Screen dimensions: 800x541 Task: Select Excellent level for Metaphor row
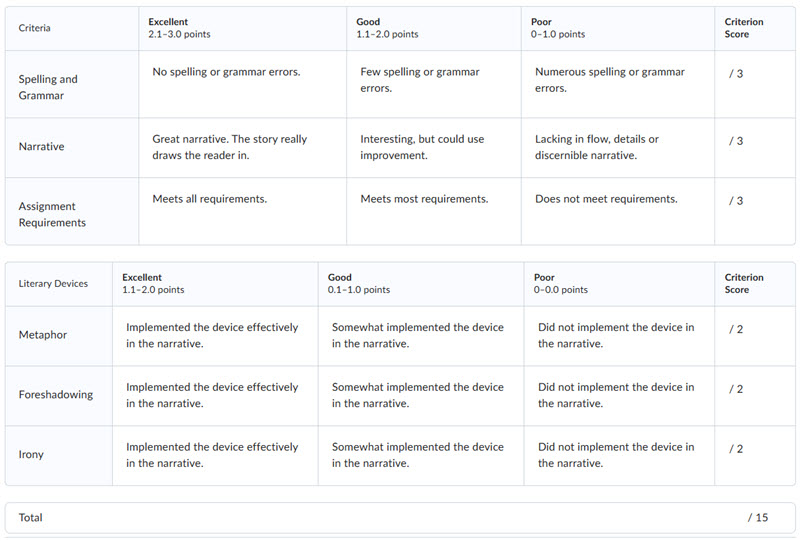pos(214,336)
